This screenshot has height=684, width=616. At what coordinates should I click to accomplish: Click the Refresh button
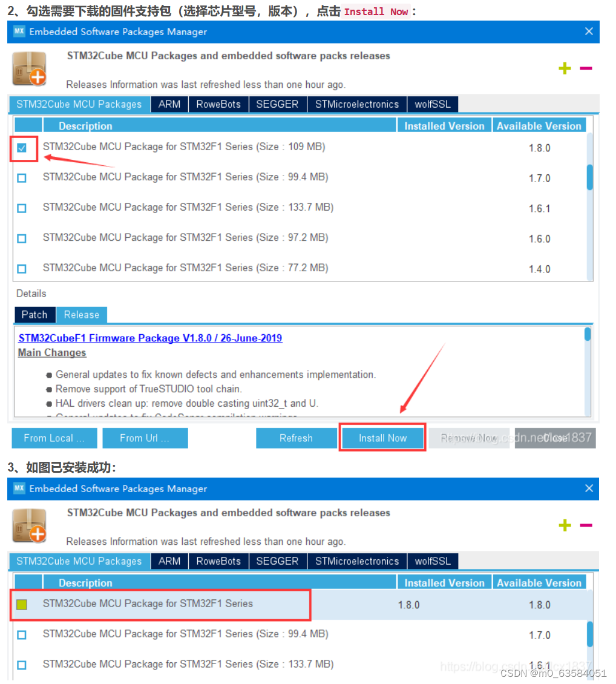(297, 438)
